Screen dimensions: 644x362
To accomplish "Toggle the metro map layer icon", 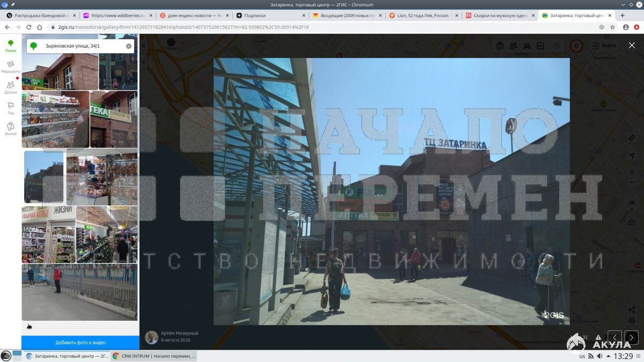I will [527, 46].
